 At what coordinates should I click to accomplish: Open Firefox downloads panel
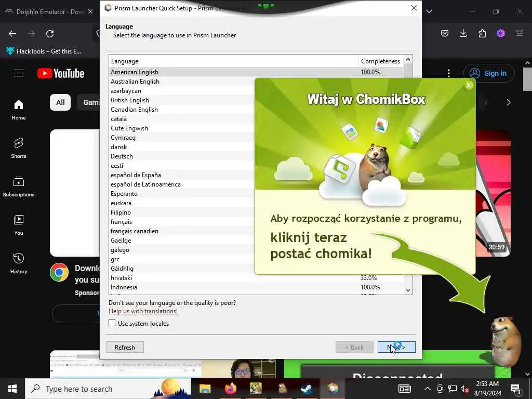click(x=463, y=33)
